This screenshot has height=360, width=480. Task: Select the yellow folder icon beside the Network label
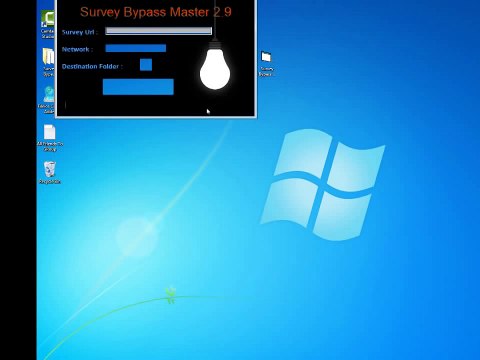(49, 62)
